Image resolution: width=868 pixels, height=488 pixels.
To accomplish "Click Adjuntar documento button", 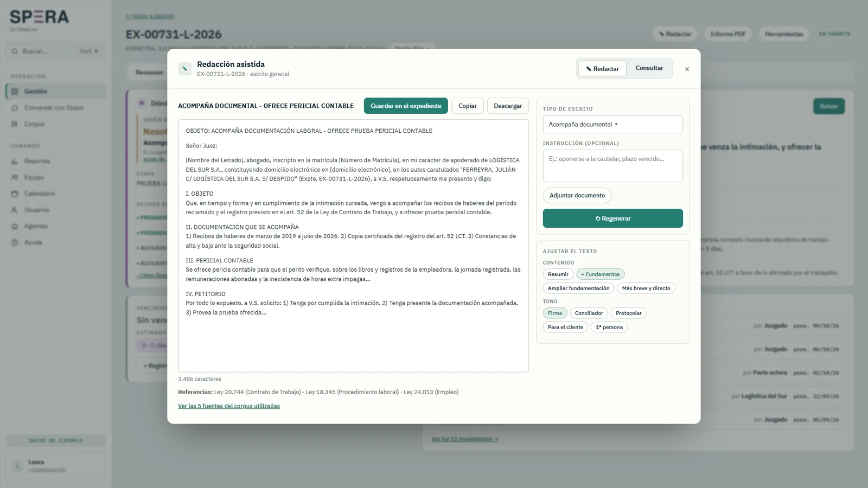I will [x=577, y=195].
